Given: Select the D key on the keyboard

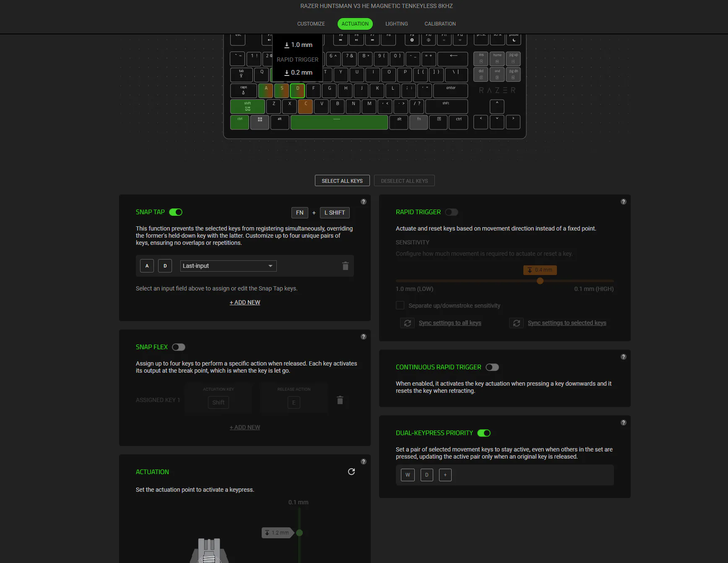Looking at the screenshot, I should 298,91.
